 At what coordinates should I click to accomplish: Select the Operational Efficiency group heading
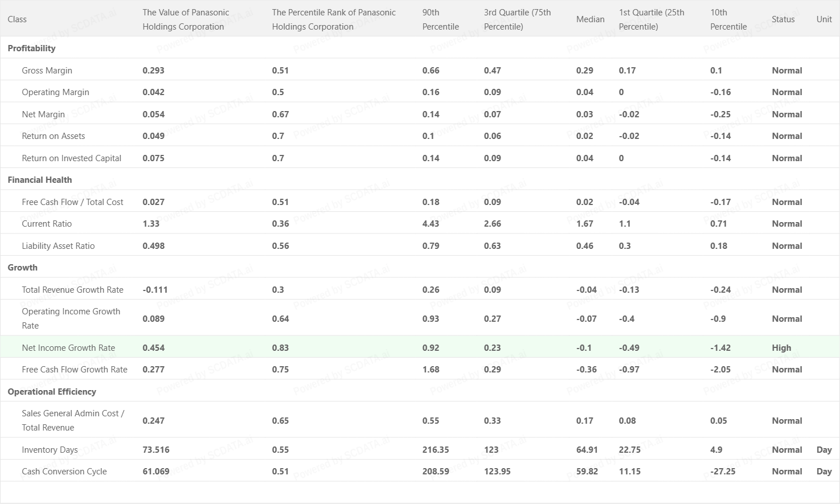tap(52, 392)
